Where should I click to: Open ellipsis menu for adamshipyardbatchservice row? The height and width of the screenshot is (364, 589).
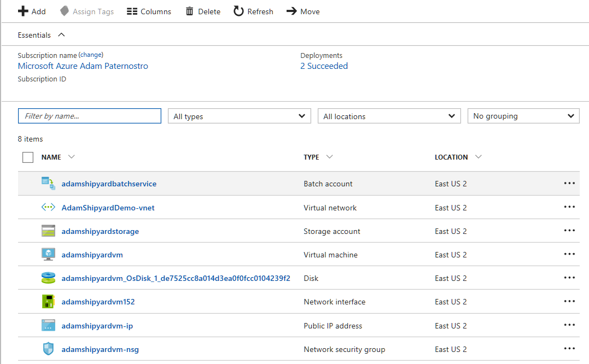coord(569,183)
